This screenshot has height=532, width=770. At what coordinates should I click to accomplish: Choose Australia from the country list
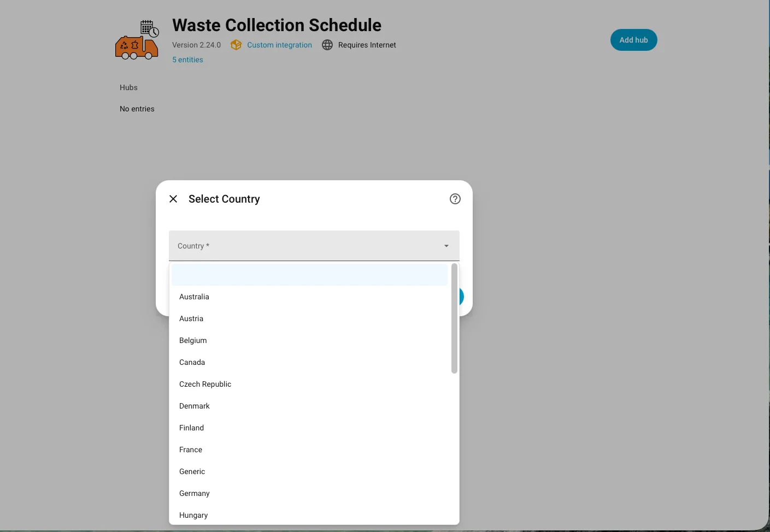309,297
